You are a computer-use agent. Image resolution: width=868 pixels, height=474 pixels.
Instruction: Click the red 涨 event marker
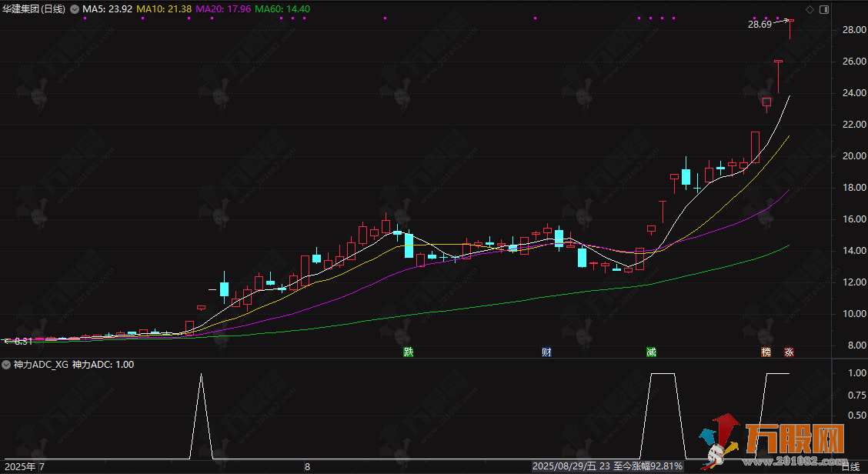789,352
